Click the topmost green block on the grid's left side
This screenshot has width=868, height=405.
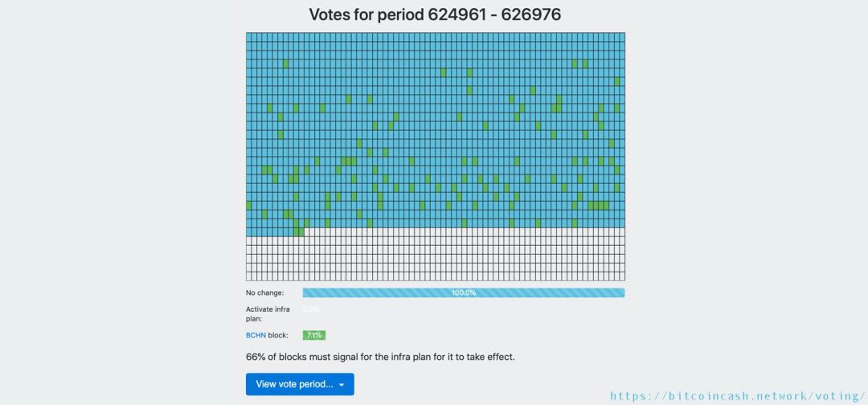pos(285,63)
